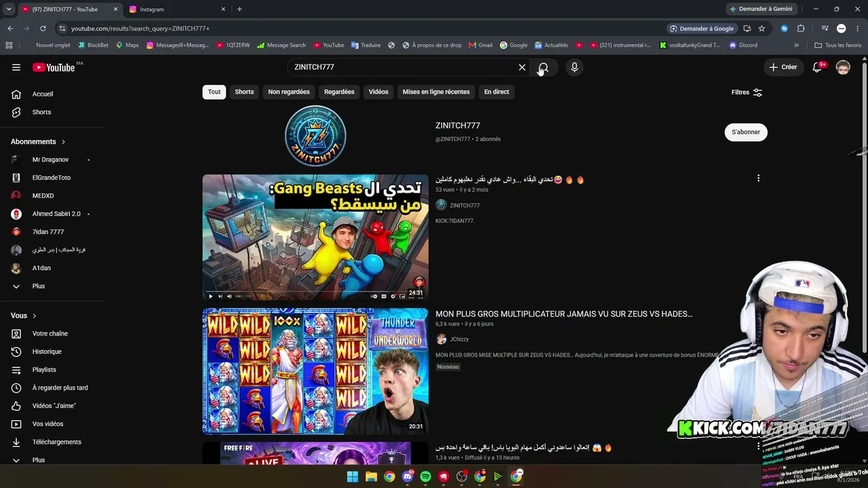Expand the Abonnements section chevron
The width and height of the screenshot is (868, 488).
(x=64, y=142)
